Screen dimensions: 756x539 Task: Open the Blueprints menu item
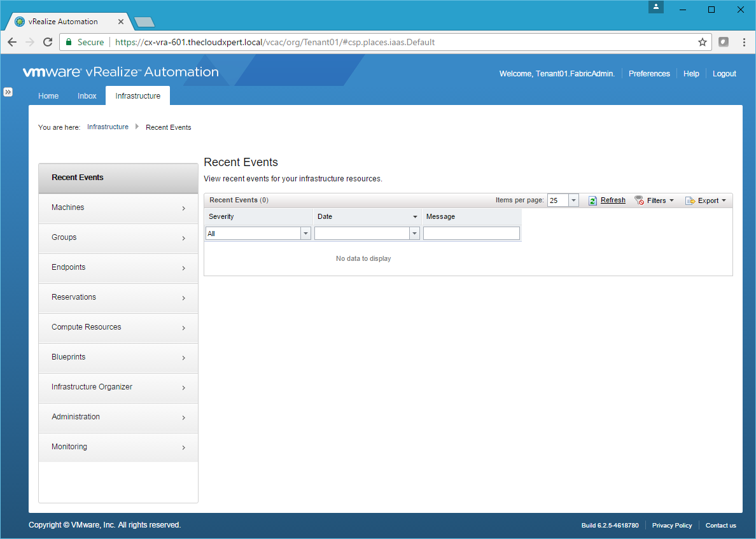(118, 357)
